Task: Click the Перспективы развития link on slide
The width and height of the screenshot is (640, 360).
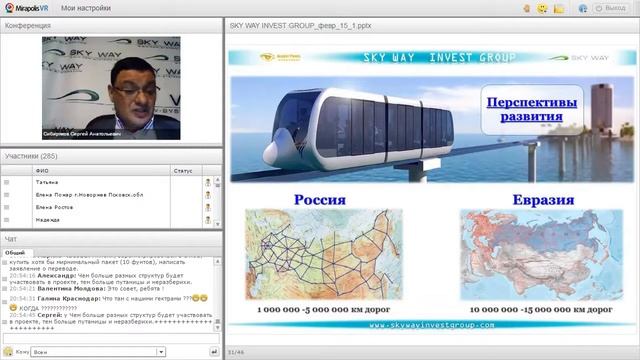Action: pyautogui.click(x=532, y=109)
